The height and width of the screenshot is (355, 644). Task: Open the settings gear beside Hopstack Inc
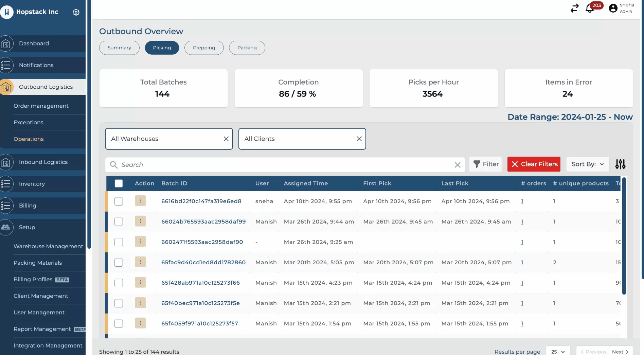(x=76, y=12)
